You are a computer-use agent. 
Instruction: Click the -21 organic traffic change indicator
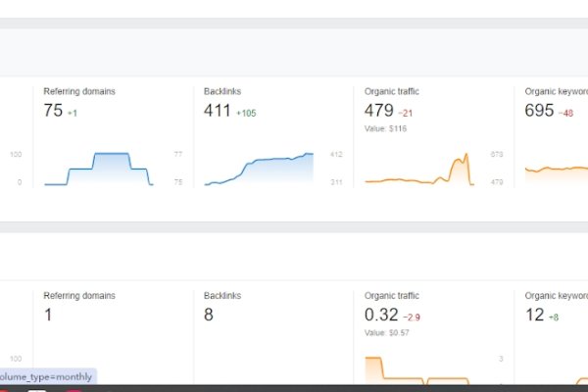pos(408,113)
